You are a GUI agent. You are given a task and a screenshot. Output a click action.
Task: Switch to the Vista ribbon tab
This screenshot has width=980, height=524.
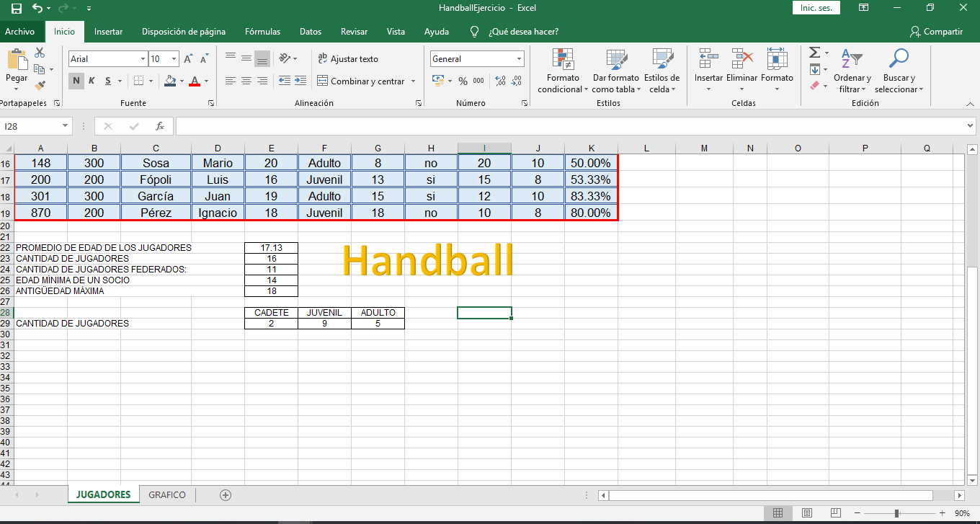tap(396, 32)
